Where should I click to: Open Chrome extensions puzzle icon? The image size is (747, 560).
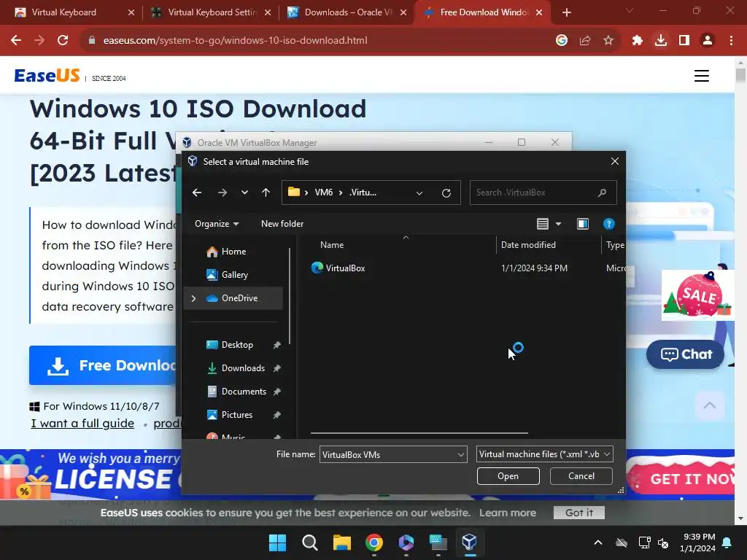(x=638, y=41)
